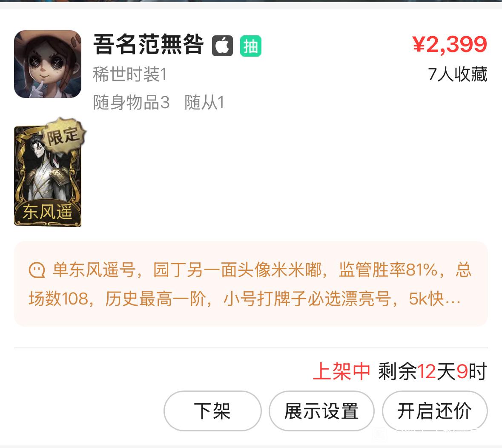The width and height of the screenshot is (502, 448).
Task: Enable bargaining via 开启还价 button
Action: (434, 411)
